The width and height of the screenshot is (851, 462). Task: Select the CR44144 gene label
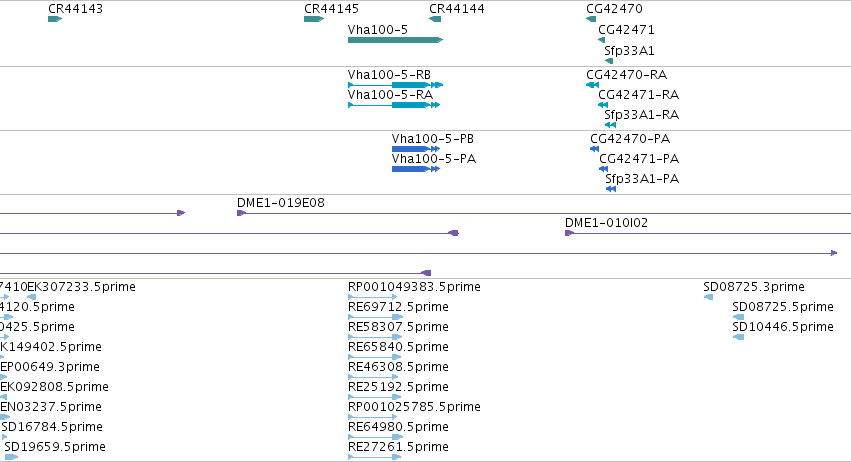(x=456, y=9)
